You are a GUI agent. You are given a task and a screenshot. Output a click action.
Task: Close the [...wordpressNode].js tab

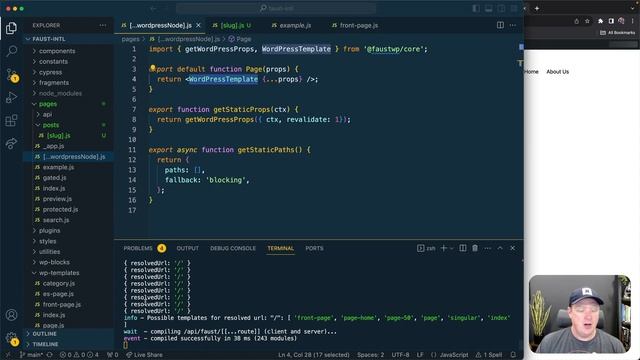(198, 25)
